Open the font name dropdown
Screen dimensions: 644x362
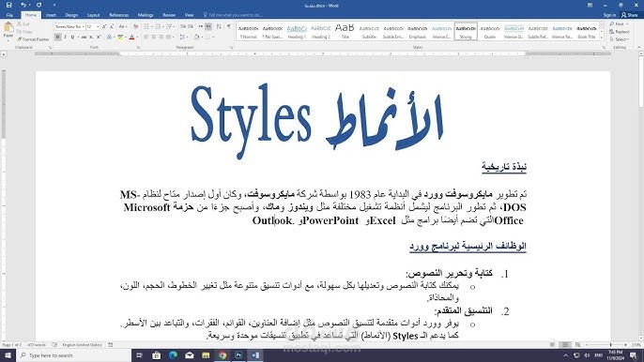point(83,26)
